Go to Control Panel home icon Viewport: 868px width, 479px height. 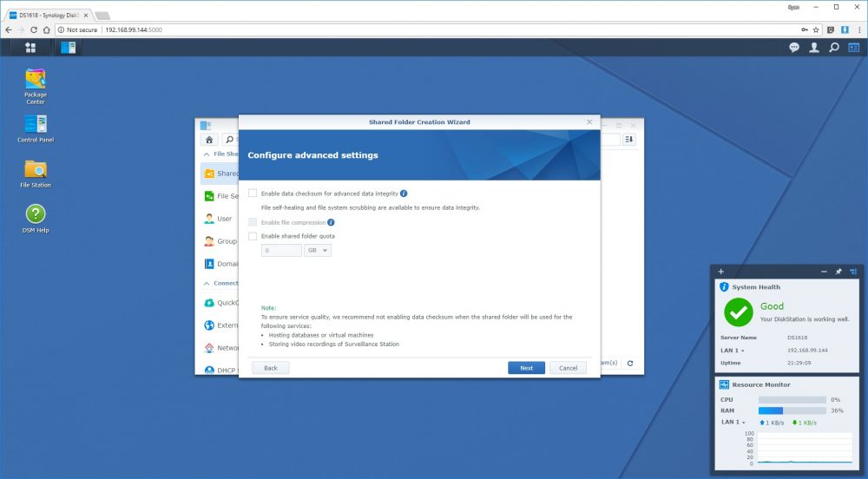(x=209, y=140)
